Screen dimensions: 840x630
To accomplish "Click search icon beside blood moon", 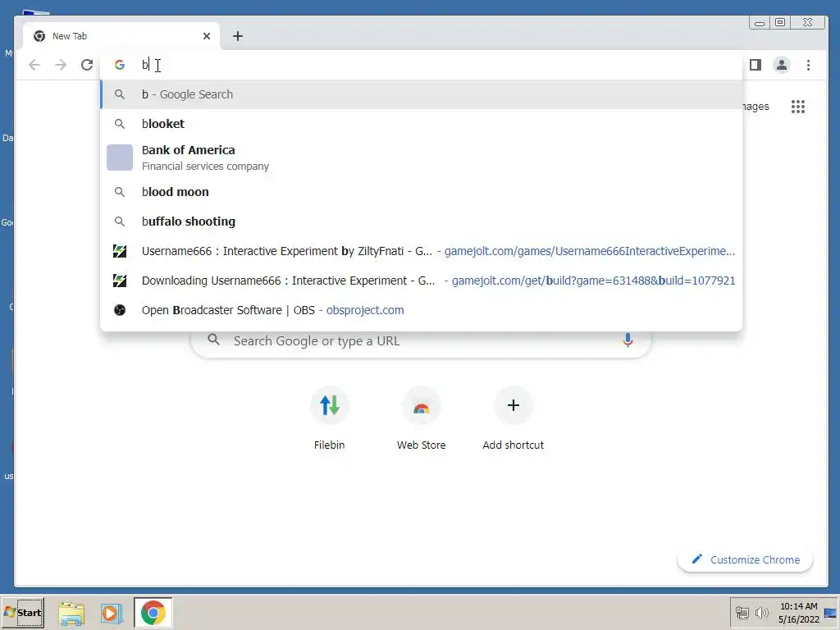I will (x=120, y=192).
